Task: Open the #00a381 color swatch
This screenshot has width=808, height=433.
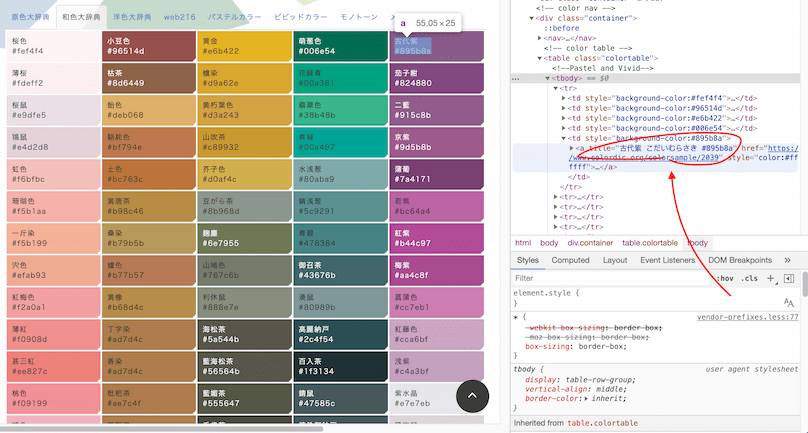Action: pyautogui.click(x=340, y=78)
